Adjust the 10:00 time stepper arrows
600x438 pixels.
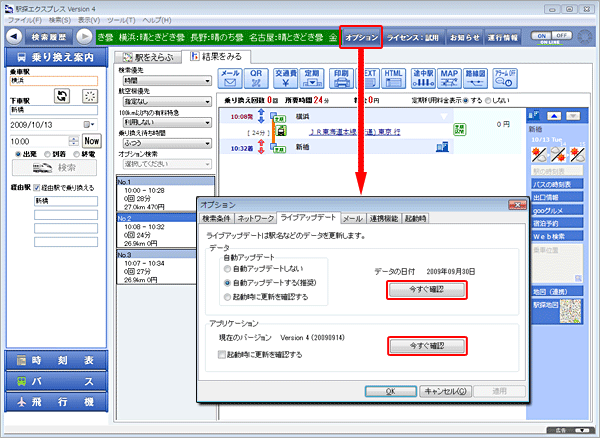pos(74,141)
